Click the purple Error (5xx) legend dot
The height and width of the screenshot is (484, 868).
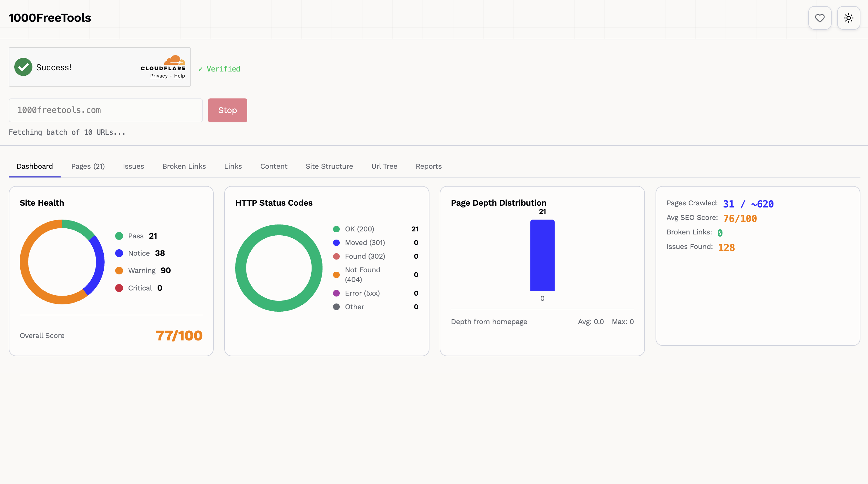336,293
